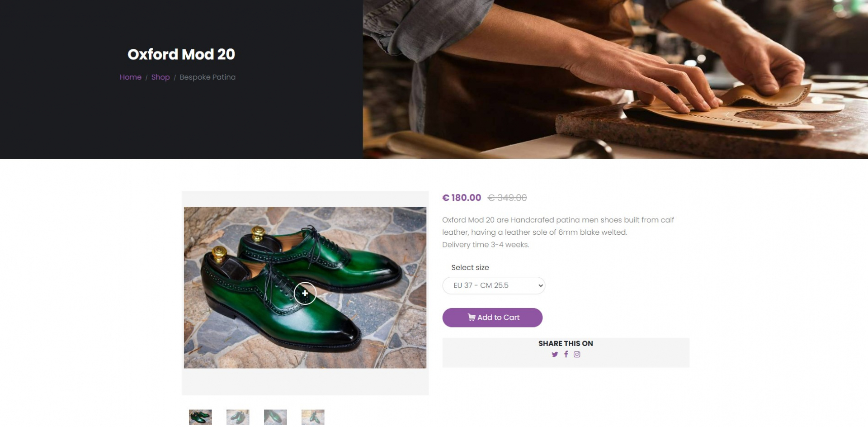868x427 pixels.
Task: View the fourth thumbnail image
Action: coord(313,417)
